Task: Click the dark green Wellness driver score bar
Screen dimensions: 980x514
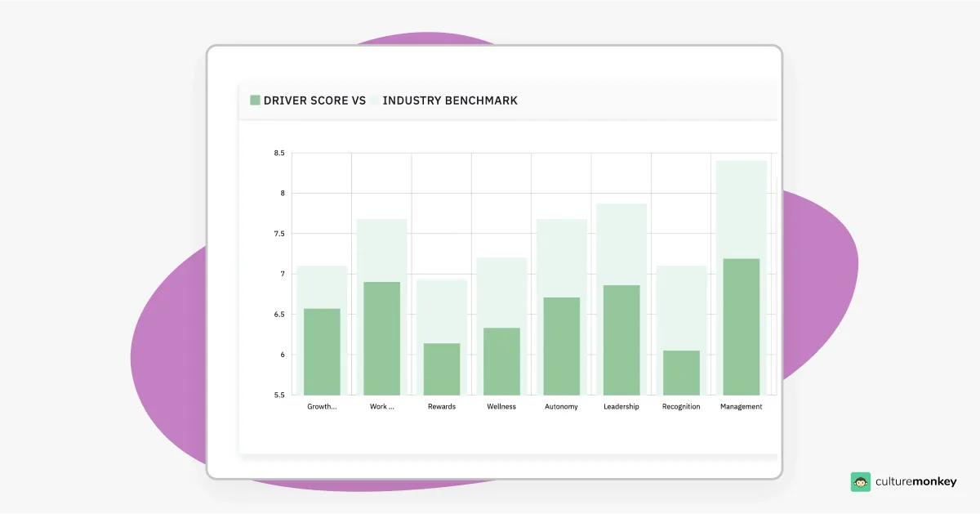Action: click(x=501, y=361)
